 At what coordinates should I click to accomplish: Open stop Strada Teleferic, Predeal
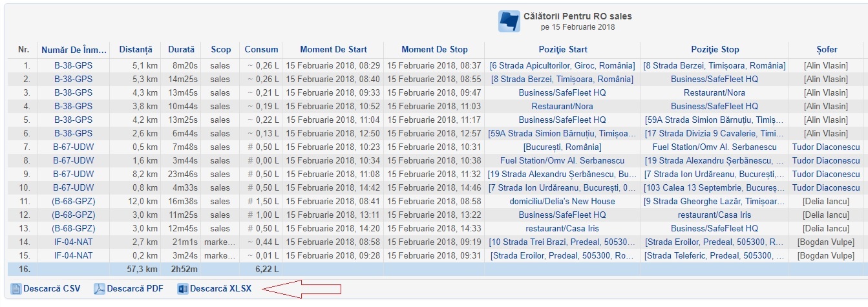(715, 256)
